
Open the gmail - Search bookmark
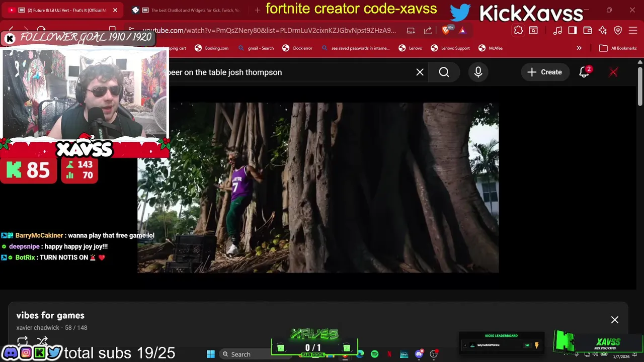pyautogui.click(x=256, y=48)
